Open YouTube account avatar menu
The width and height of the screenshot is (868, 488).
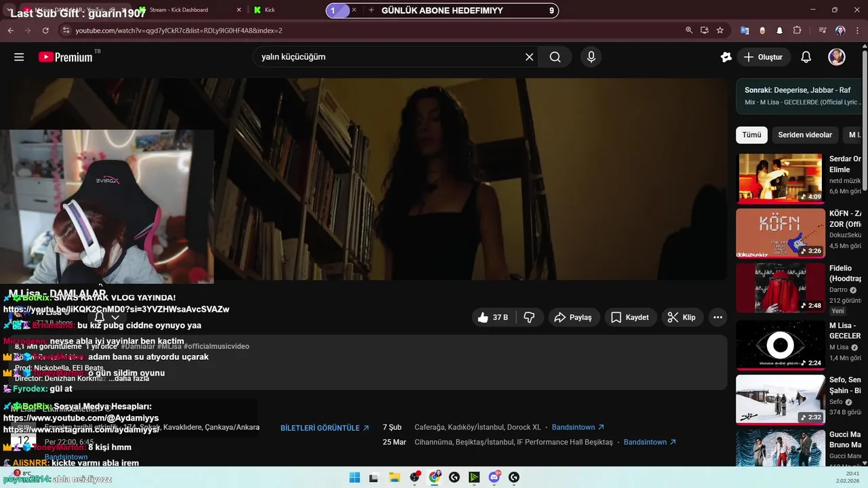point(837,57)
